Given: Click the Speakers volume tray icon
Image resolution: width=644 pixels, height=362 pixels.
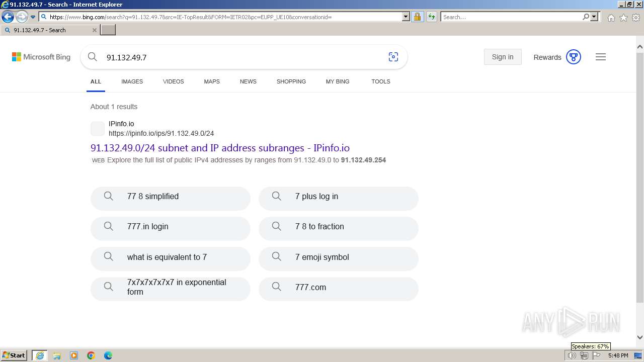Looking at the screenshot, I should point(572,355).
